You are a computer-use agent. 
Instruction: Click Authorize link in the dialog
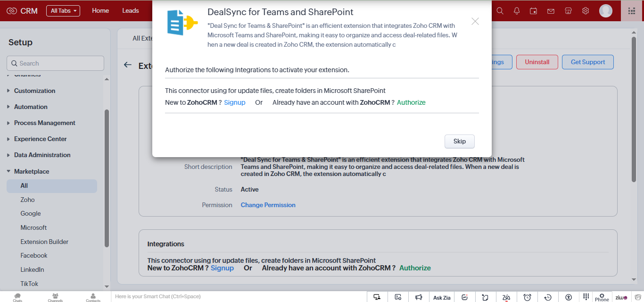click(411, 102)
